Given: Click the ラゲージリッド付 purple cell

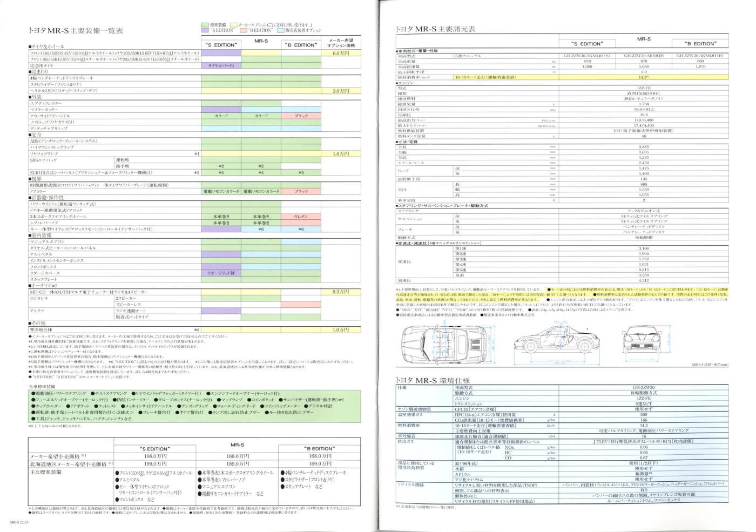Looking at the screenshot, I should [221, 273].
